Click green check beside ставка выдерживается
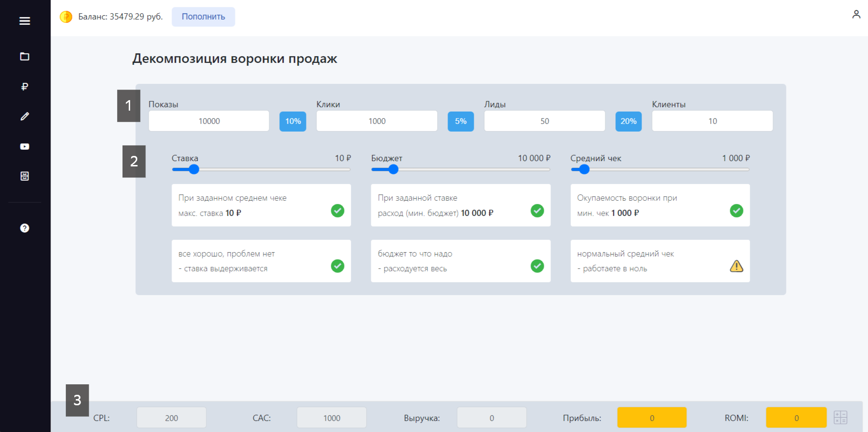Viewport: 868px width, 432px height. tap(337, 266)
